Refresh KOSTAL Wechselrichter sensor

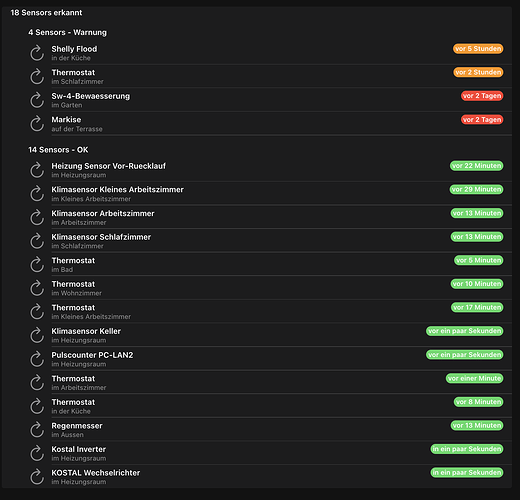(x=37, y=477)
